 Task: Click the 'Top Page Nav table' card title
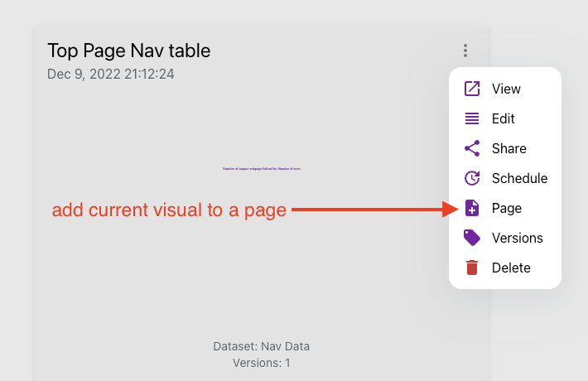(x=129, y=51)
